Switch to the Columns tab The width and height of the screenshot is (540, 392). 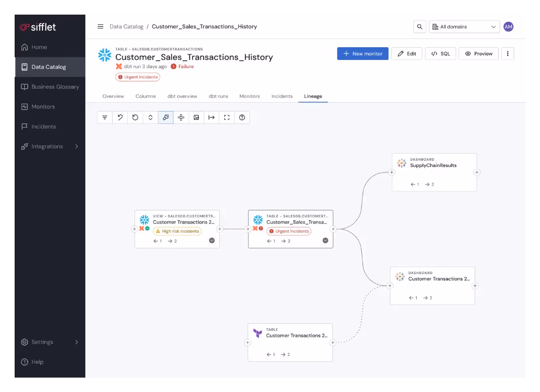click(145, 96)
